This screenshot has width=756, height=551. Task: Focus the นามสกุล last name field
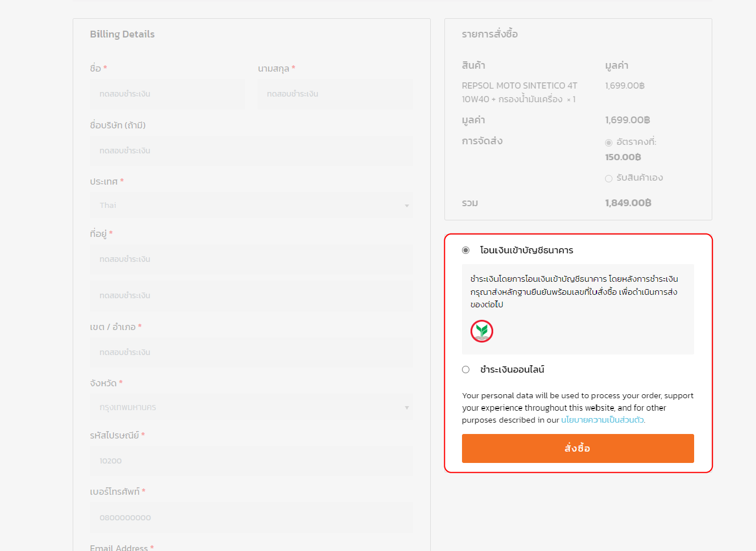(x=335, y=94)
